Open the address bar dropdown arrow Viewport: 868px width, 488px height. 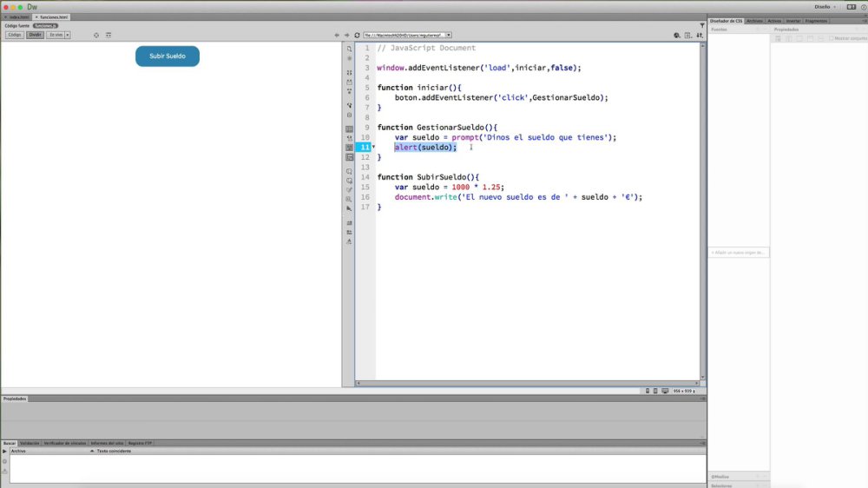pos(449,35)
